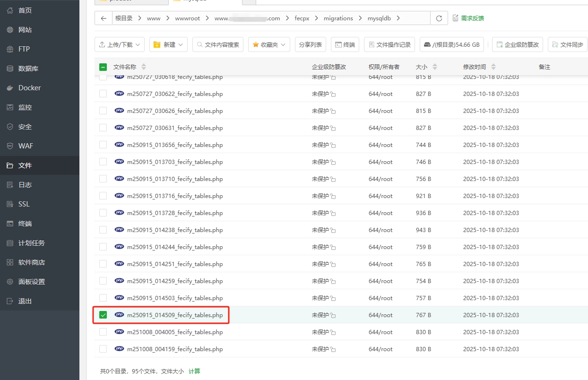Click the lock icon for m250915_013656_fecify_tables.php

[x=333, y=146]
